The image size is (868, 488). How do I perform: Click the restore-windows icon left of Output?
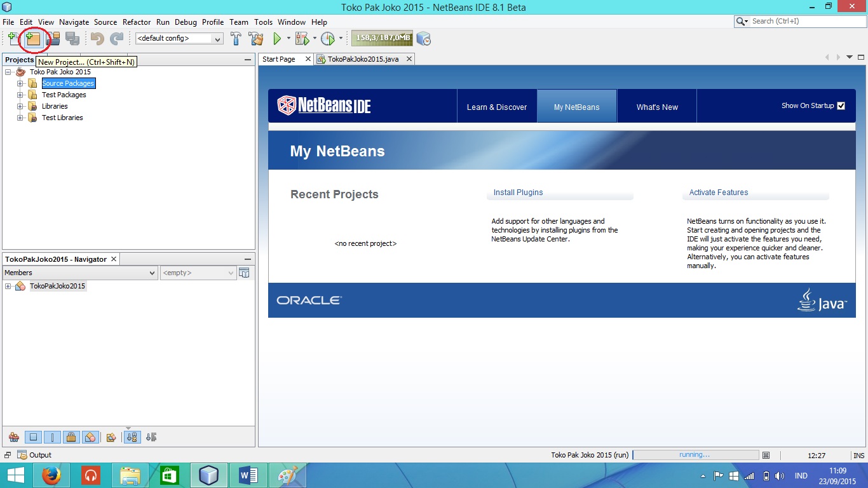(8, 455)
